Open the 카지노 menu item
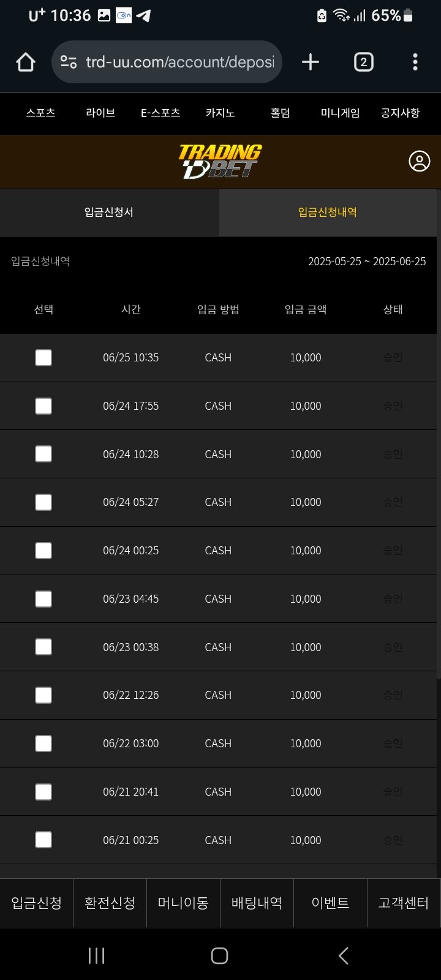 (x=220, y=113)
